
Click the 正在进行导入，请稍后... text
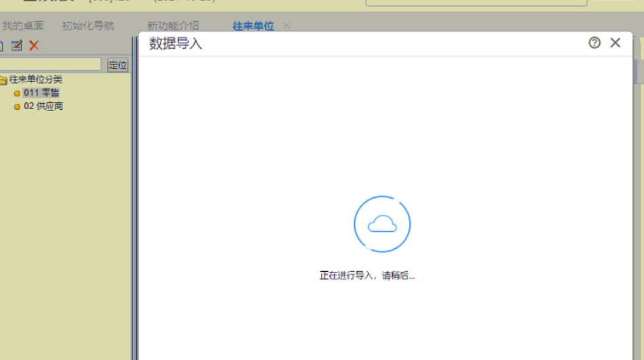pyautogui.click(x=367, y=275)
